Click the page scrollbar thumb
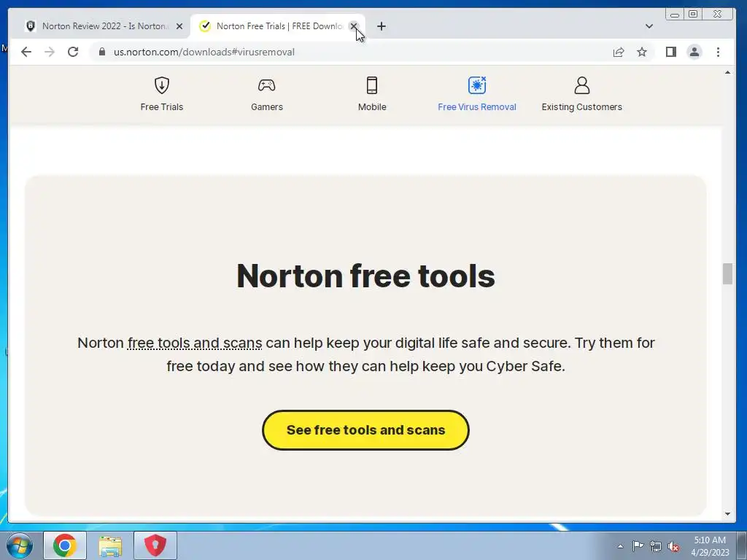This screenshot has width=747, height=560. pyautogui.click(x=727, y=274)
